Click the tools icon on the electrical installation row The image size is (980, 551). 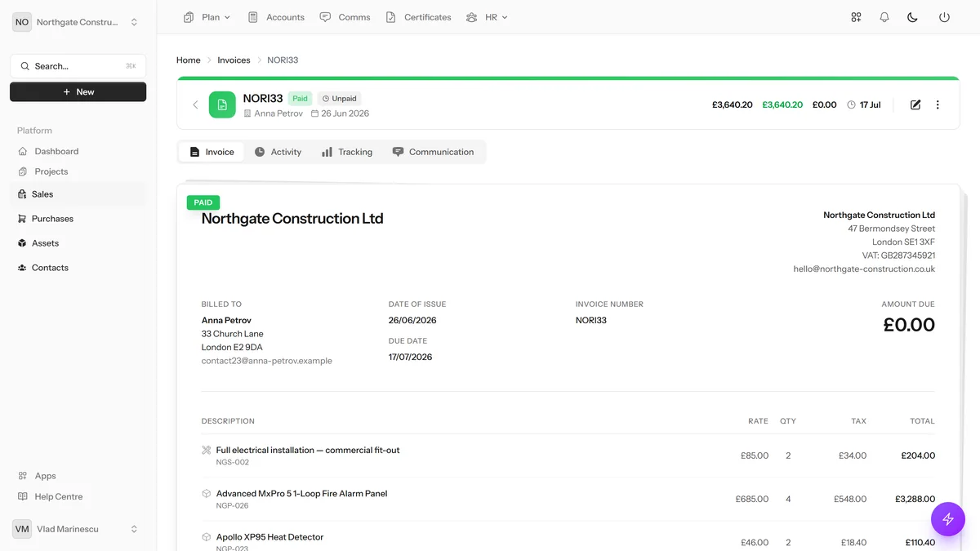point(207,450)
